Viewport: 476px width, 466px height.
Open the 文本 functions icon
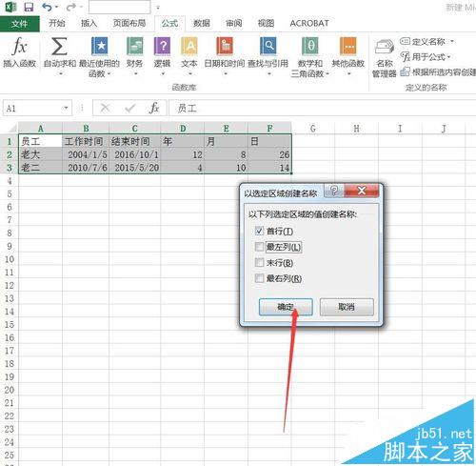click(x=189, y=47)
